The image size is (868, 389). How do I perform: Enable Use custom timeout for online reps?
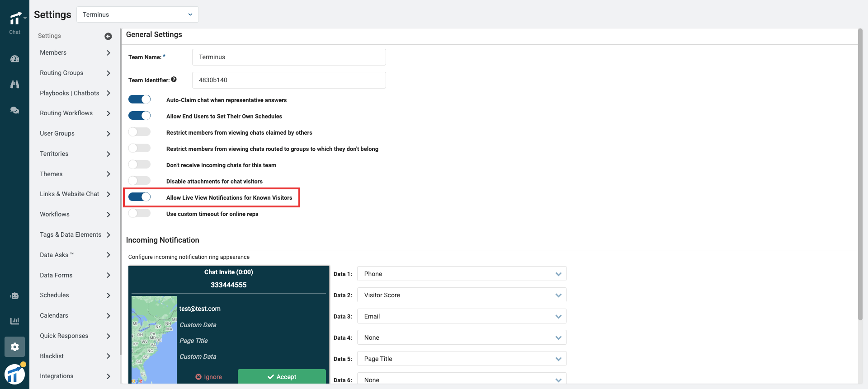pos(139,213)
